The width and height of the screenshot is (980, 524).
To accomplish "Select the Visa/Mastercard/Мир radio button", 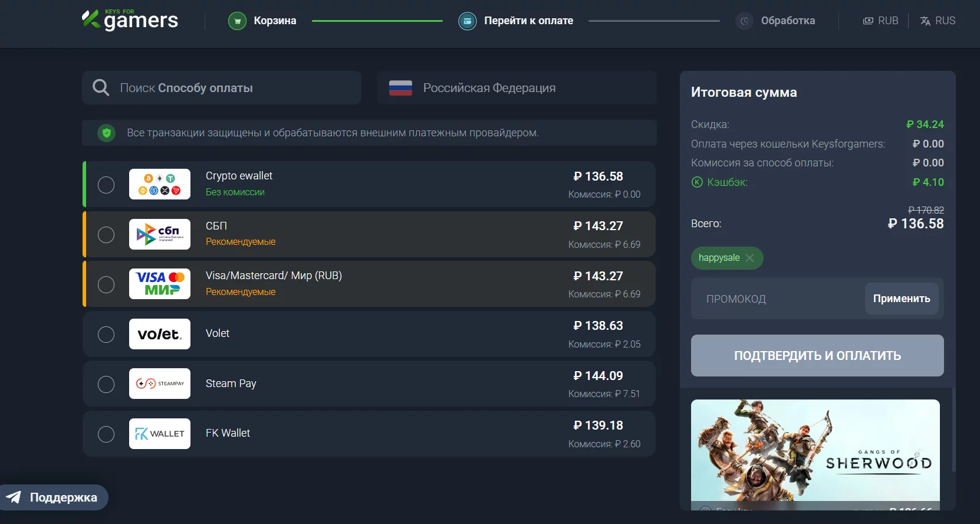I will pos(106,284).
